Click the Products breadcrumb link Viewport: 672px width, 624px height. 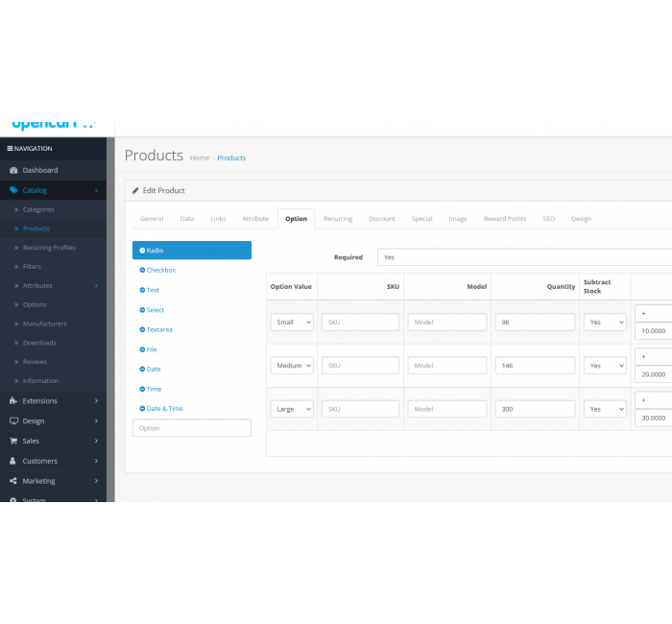click(x=231, y=158)
